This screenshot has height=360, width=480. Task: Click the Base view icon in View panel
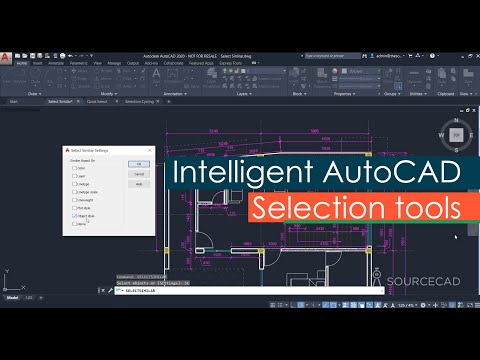pos(468,76)
